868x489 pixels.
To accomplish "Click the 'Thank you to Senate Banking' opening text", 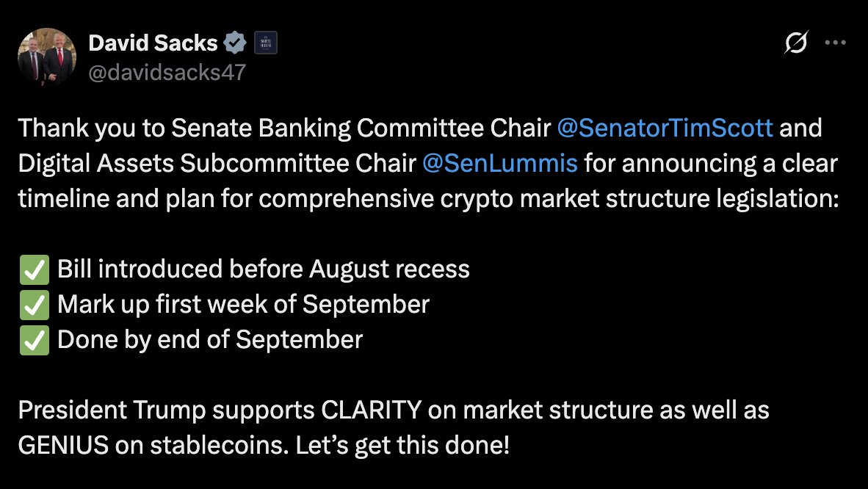I will pos(184,128).
